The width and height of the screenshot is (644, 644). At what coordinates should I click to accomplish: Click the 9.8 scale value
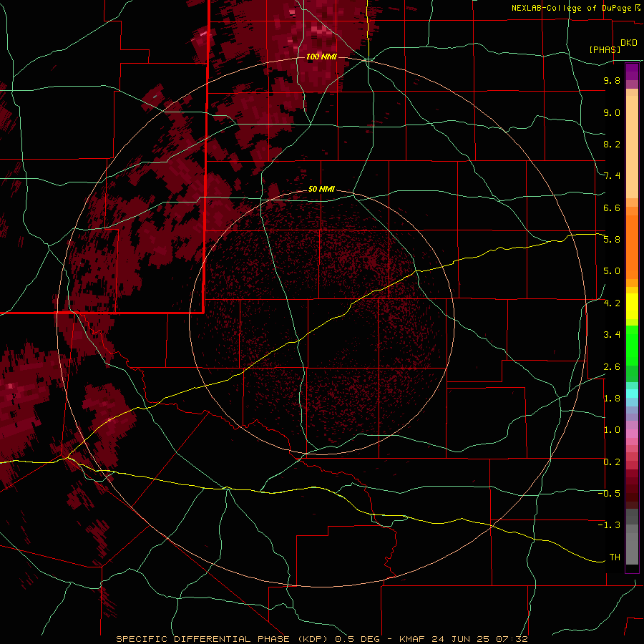point(612,80)
